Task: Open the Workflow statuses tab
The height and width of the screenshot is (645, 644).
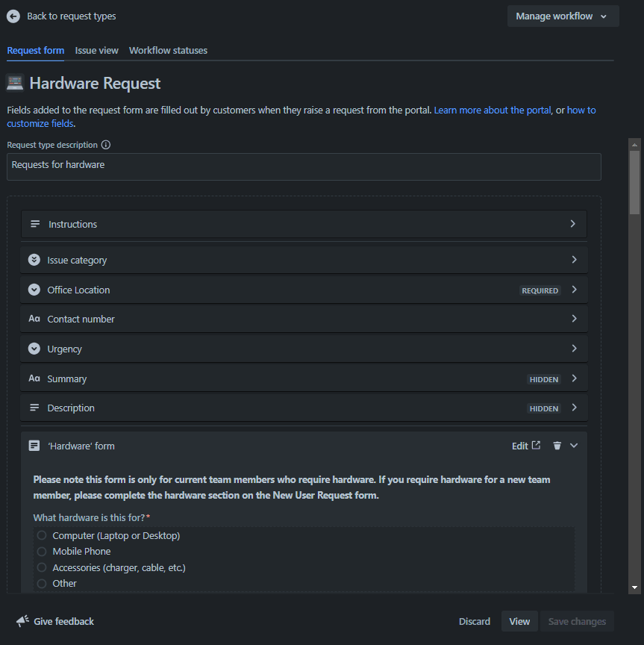Action: [168, 50]
